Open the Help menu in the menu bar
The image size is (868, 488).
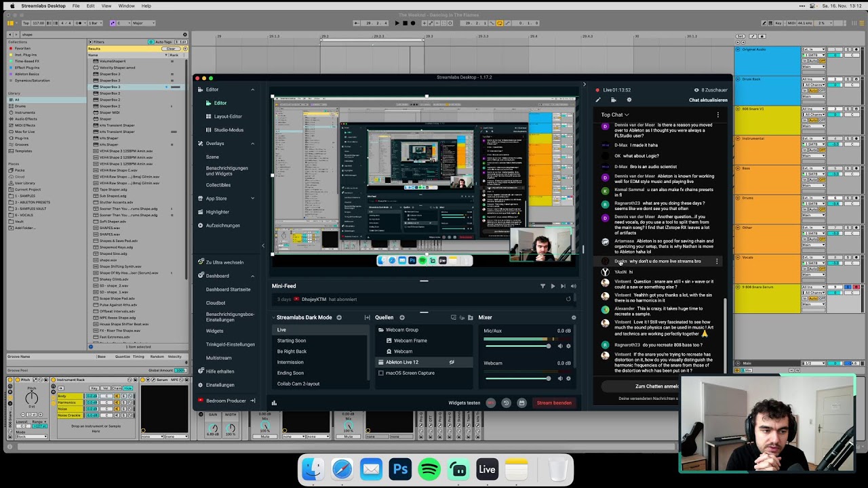pyautogui.click(x=146, y=5)
